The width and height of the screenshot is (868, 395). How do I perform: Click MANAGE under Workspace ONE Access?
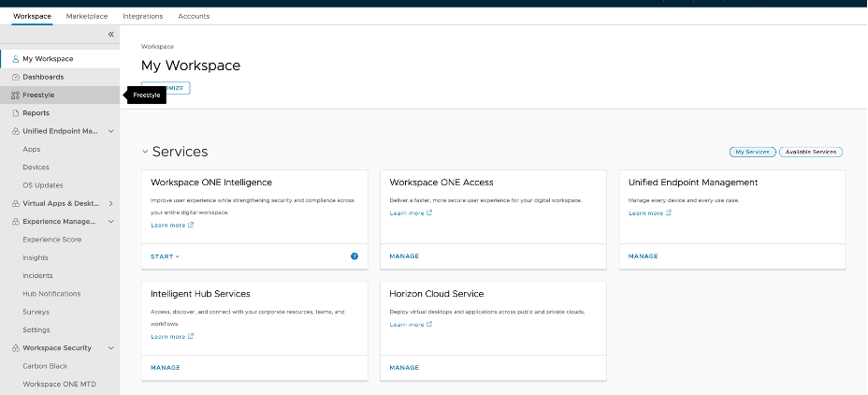pos(404,256)
